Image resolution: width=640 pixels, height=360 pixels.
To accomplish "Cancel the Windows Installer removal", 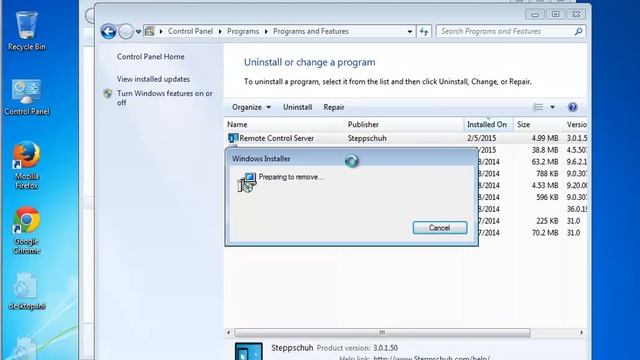I will [440, 228].
